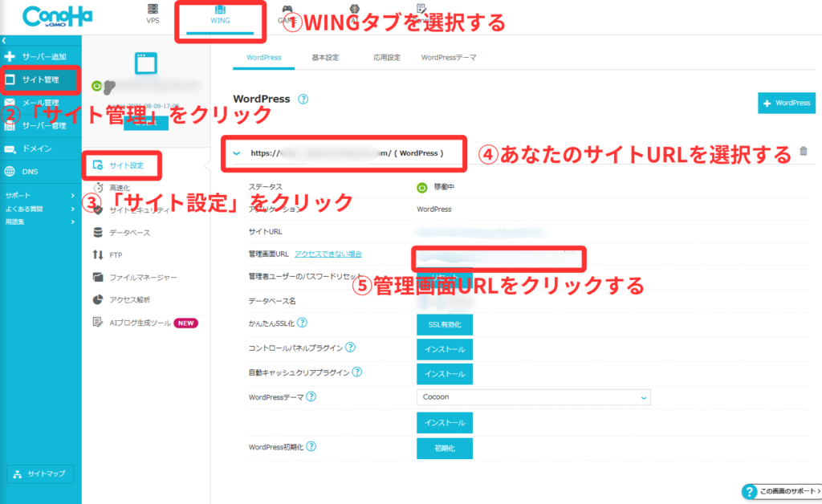Open ファイルマネージャー in site menu
Viewport: 822px width, 504px height.
143,278
